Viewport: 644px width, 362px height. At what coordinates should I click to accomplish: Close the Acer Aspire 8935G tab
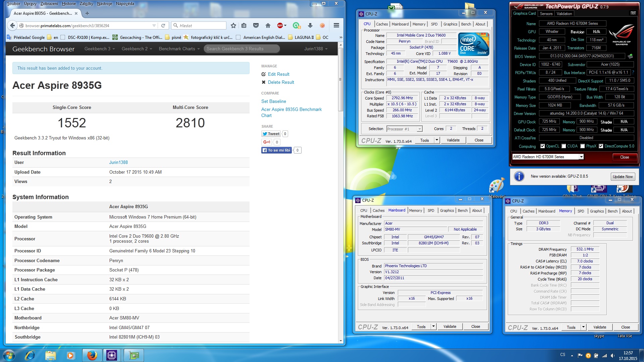76,13
